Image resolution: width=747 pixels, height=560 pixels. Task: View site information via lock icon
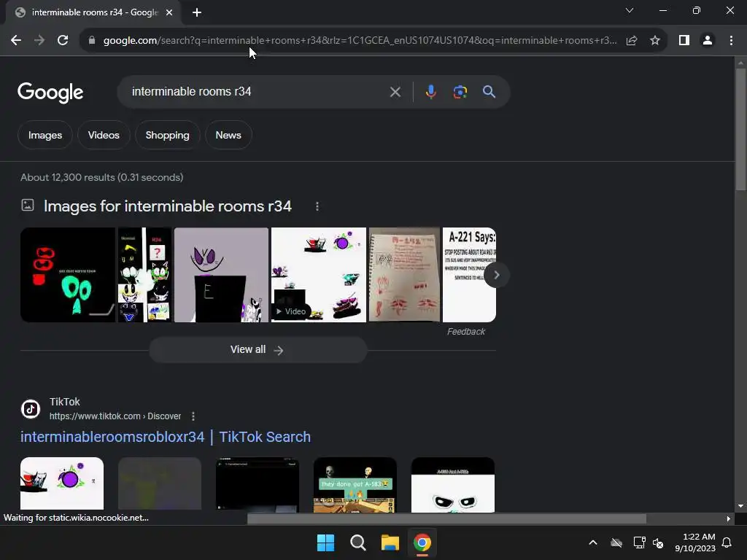point(92,41)
